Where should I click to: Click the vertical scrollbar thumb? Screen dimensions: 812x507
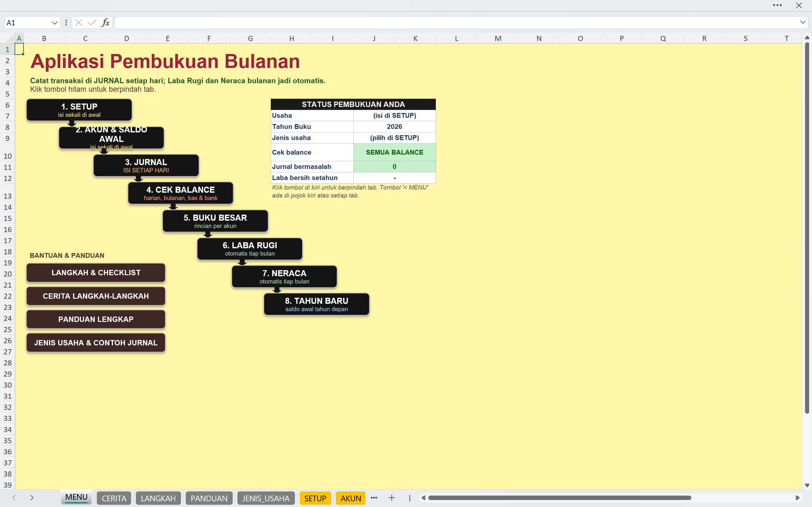tap(807, 228)
